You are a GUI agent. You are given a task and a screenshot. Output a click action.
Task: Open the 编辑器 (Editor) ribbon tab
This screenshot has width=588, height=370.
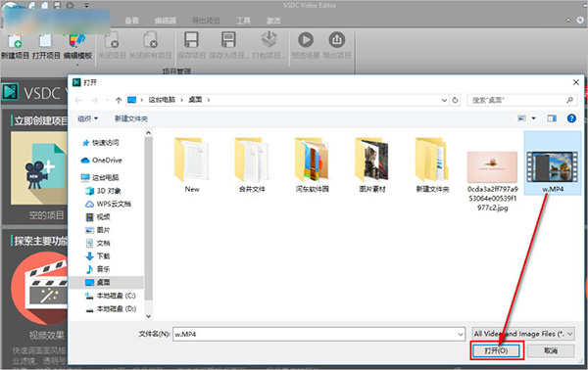click(166, 21)
